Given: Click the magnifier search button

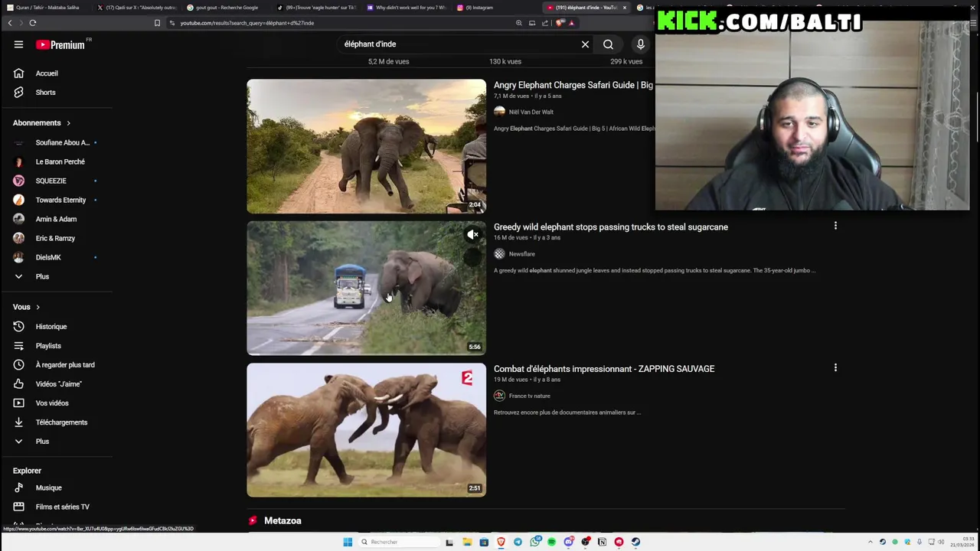Looking at the screenshot, I should point(608,44).
